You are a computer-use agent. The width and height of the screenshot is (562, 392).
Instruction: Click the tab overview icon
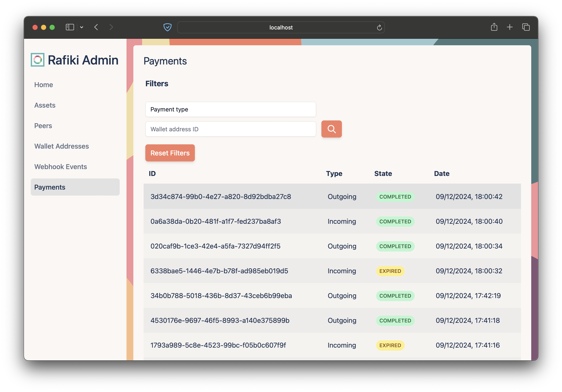pyautogui.click(x=525, y=27)
